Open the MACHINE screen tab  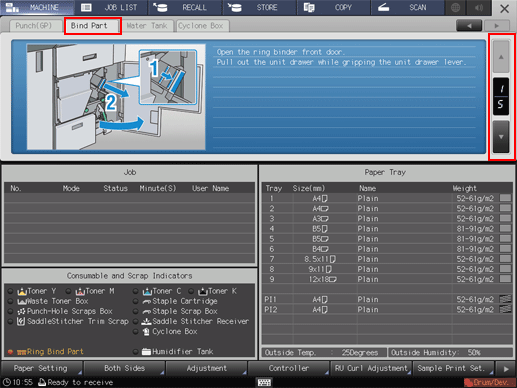[37, 7]
